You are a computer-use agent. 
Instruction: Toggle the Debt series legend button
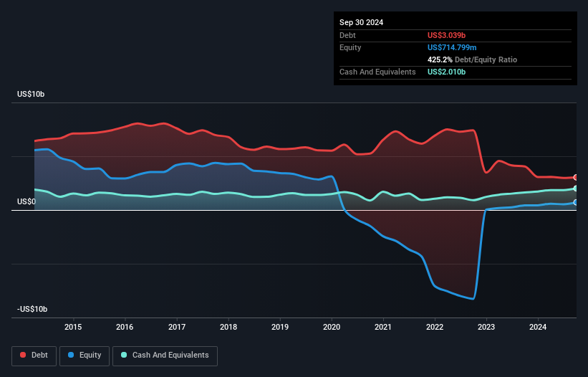pyautogui.click(x=34, y=355)
